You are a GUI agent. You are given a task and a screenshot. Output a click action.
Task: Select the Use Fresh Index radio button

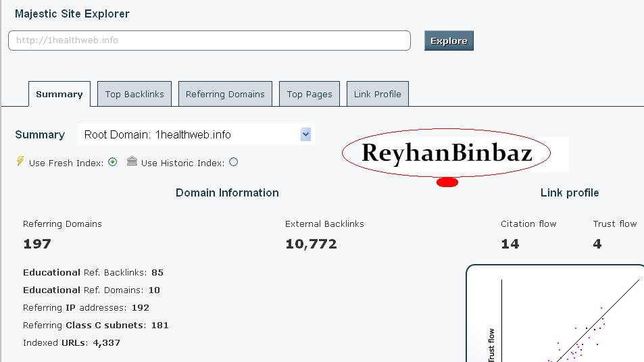(x=113, y=162)
